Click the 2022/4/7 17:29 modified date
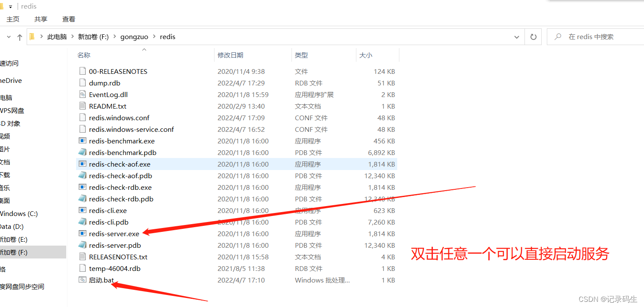 point(241,83)
